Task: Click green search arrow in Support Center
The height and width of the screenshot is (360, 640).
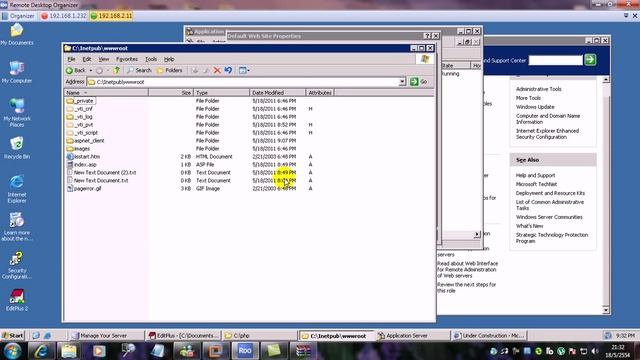Action: point(590,60)
